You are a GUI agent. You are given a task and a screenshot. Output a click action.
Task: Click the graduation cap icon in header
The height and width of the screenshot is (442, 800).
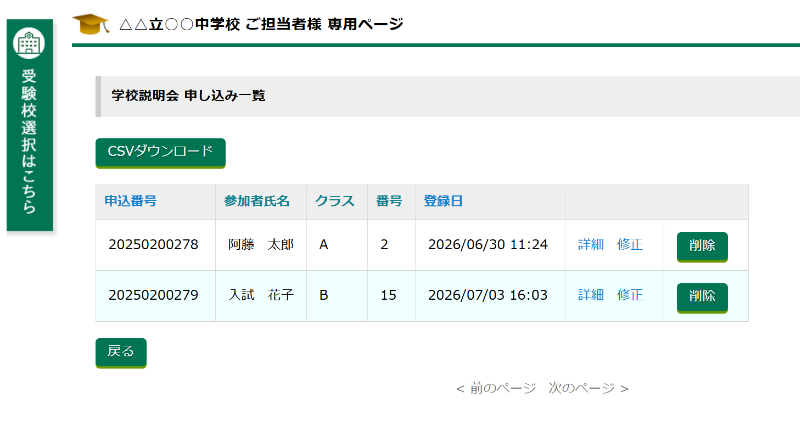pos(92,23)
